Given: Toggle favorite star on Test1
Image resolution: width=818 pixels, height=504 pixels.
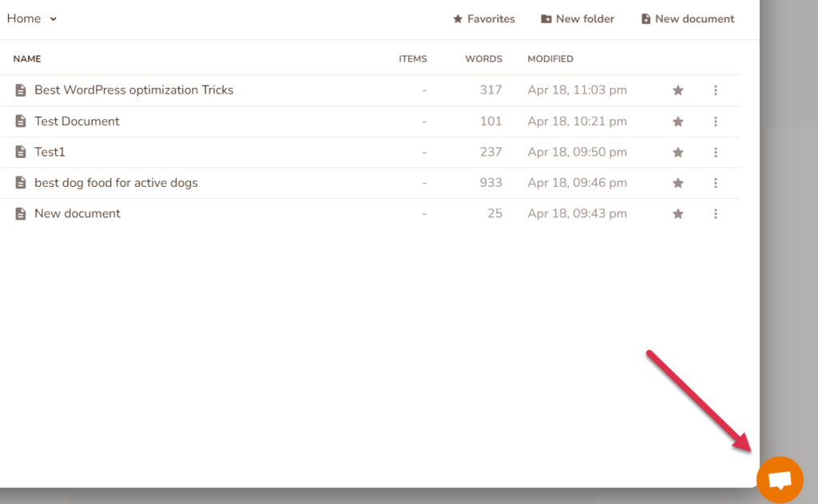Looking at the screenshot, I should [678, 152].
